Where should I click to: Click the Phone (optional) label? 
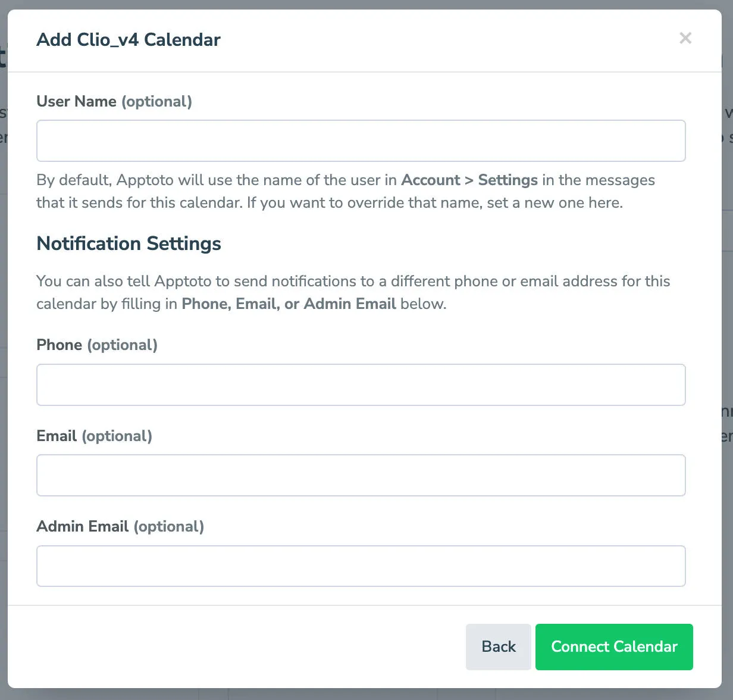click(x=97, y=345)
